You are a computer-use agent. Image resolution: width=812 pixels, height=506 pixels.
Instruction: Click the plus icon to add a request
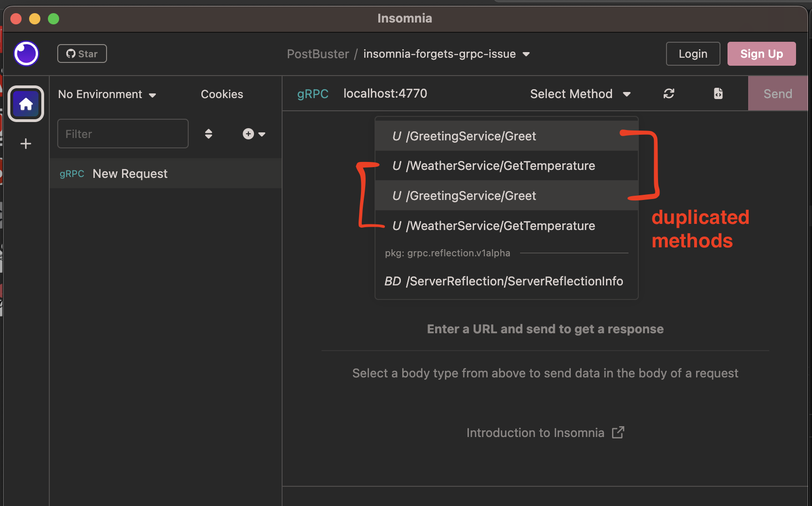(248, 134)
